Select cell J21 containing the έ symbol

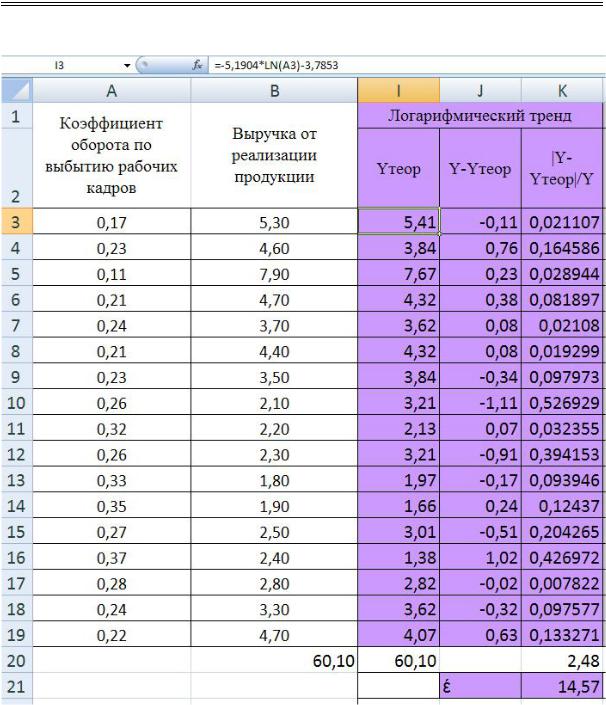(480, 687)
